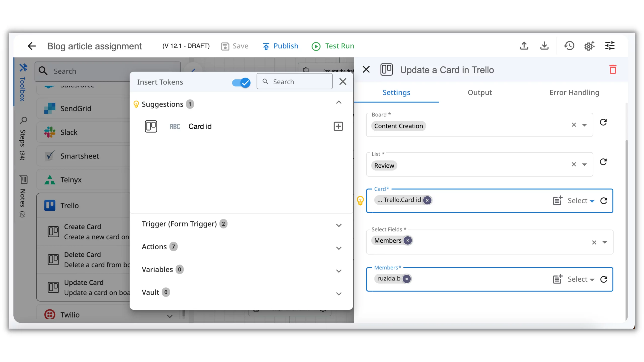Click the back arrow next to workflow title
644x362 pixels.
click(32, 46)
